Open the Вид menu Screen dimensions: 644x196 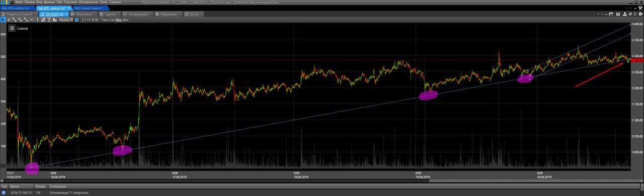[x=39, y=2]
